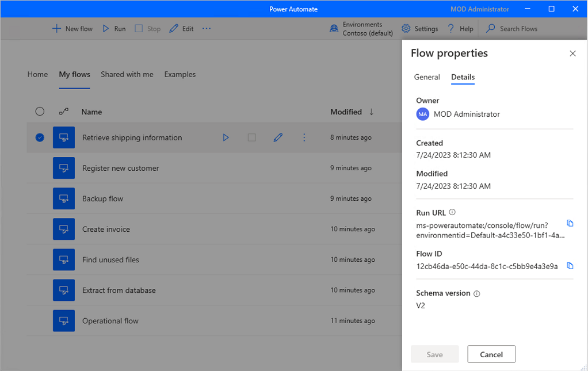Copy the Flow ID value
Image resolution: width=588 pixels, height=371 pixels.
point(570,266)
